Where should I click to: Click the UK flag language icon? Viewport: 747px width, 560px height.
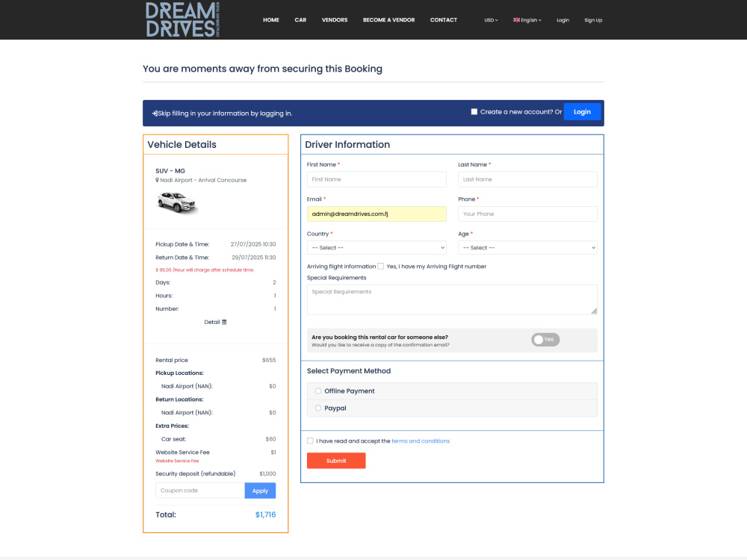516,20
